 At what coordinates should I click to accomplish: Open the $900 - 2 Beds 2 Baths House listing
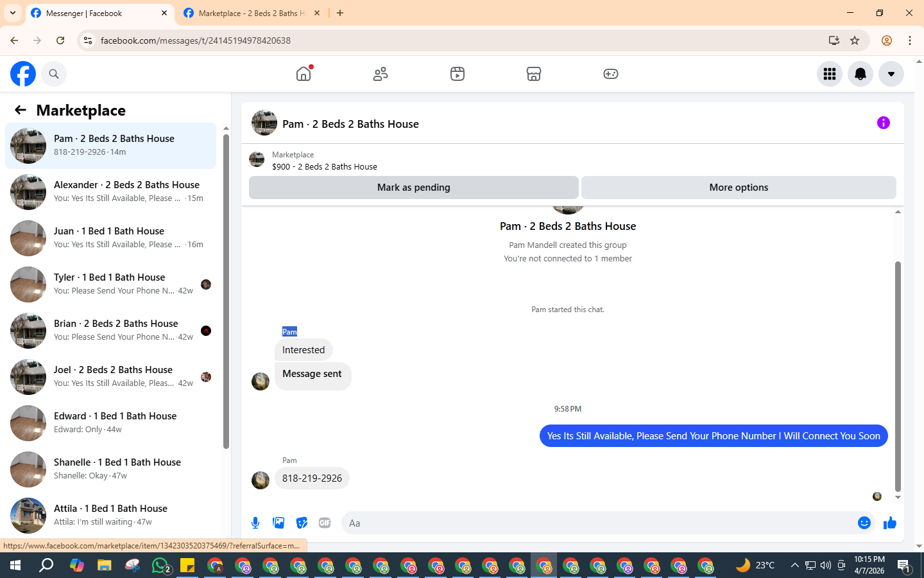(325, 166)
